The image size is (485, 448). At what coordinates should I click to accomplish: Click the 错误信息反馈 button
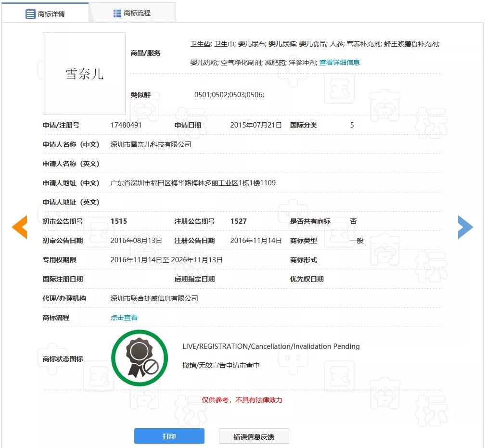click(x=254, y=436)
